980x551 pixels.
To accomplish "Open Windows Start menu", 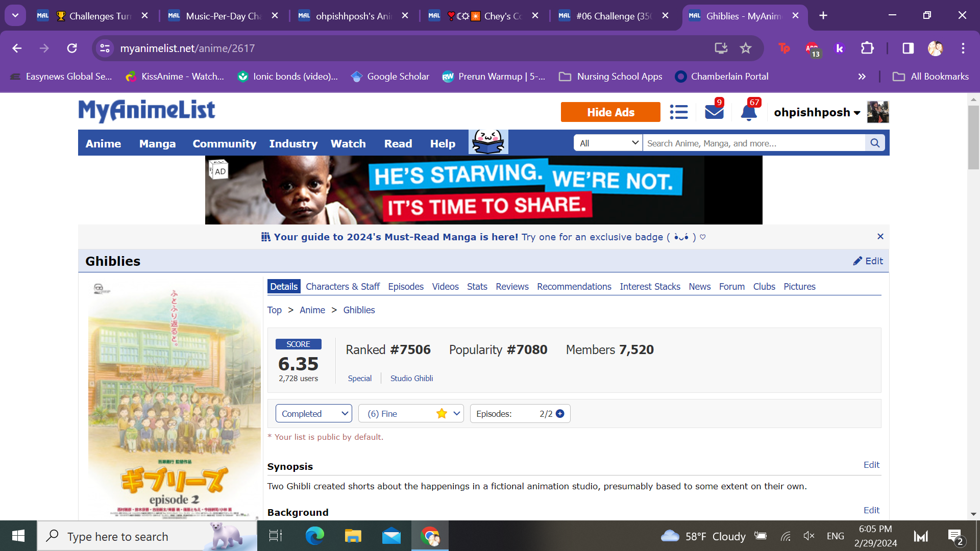I will pyautogui.click(x=18, y=536).
